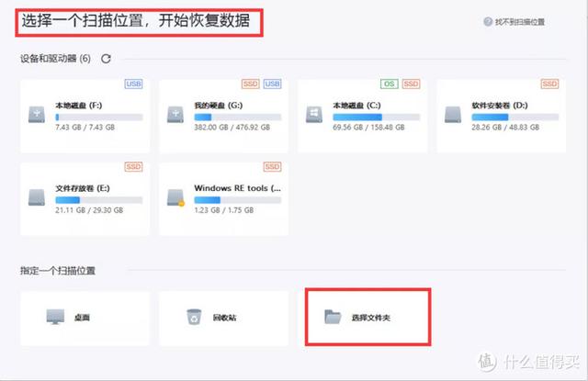588x381 pixels.
Task: Choose 选择文件夹 to pick a folder
Action: [367, 318]
